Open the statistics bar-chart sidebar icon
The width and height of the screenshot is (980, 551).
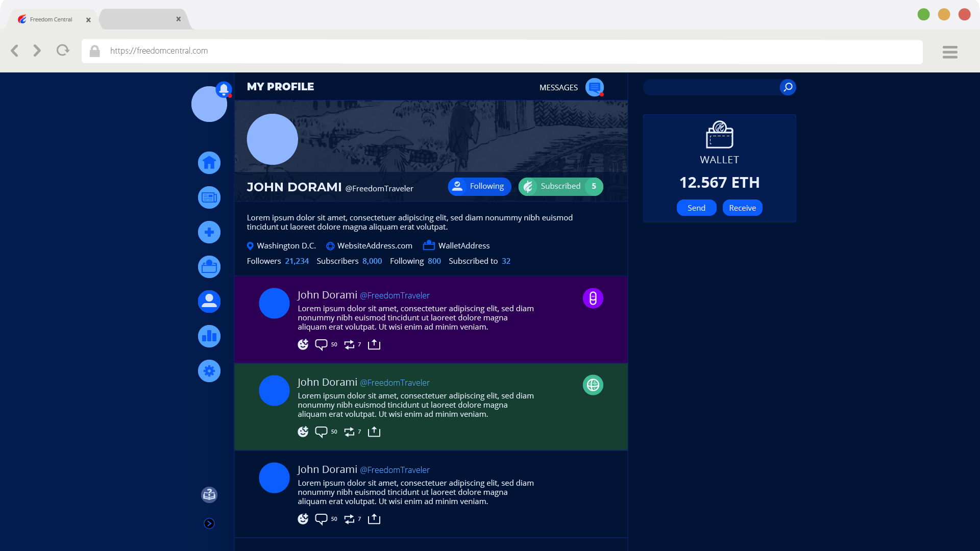[x=209, y=336]
